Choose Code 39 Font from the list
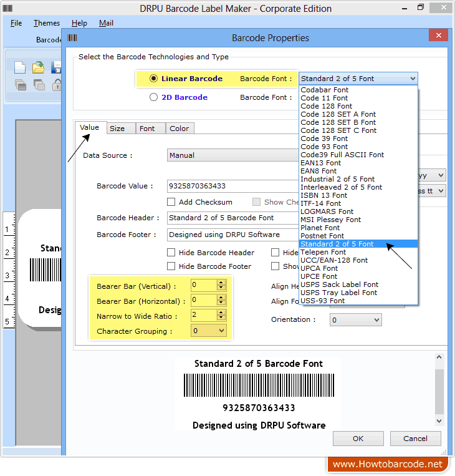This screenshot has width=455, height=476. [x=324, y=138]
